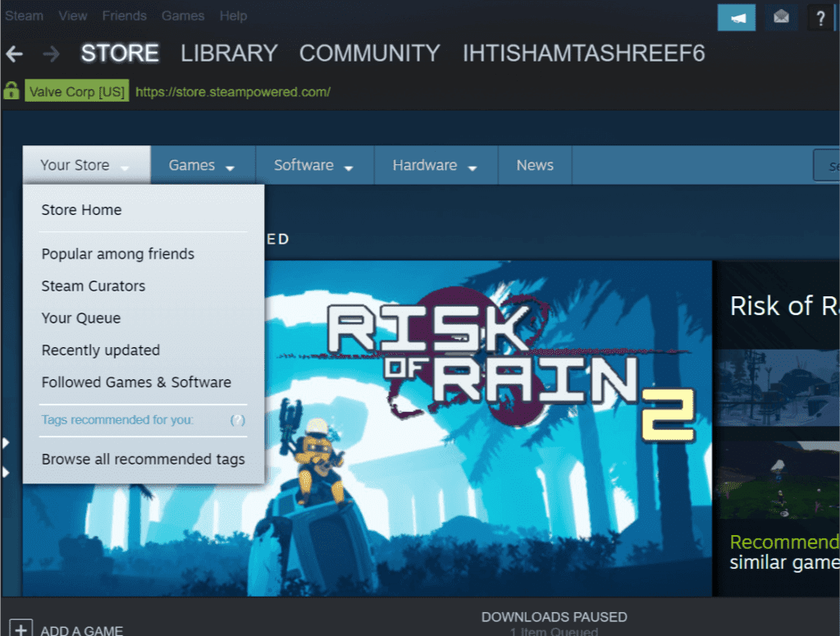Image resolution: width=840 pixels, height=636 pixels.
Task: Switch to the LIBRARY tab
Action: pyautogui.click(x=229, y=53)
